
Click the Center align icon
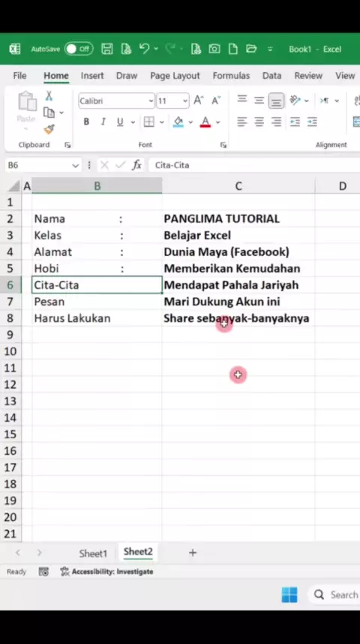coord(259,122)
